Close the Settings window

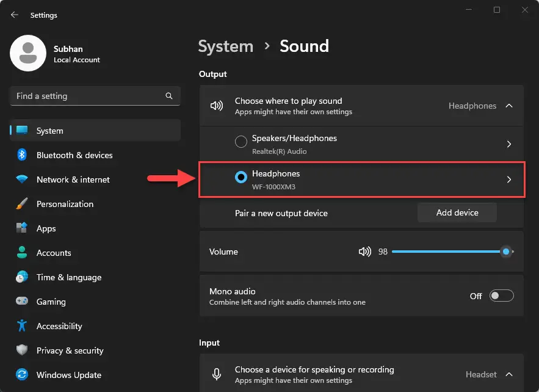pos(524,10)
